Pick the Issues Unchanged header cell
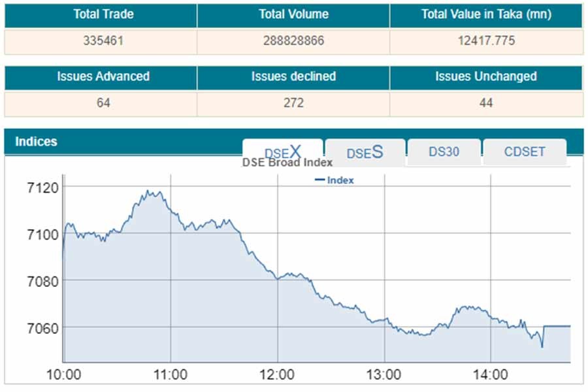Viewport: 588px width, 392px height. 486,76
